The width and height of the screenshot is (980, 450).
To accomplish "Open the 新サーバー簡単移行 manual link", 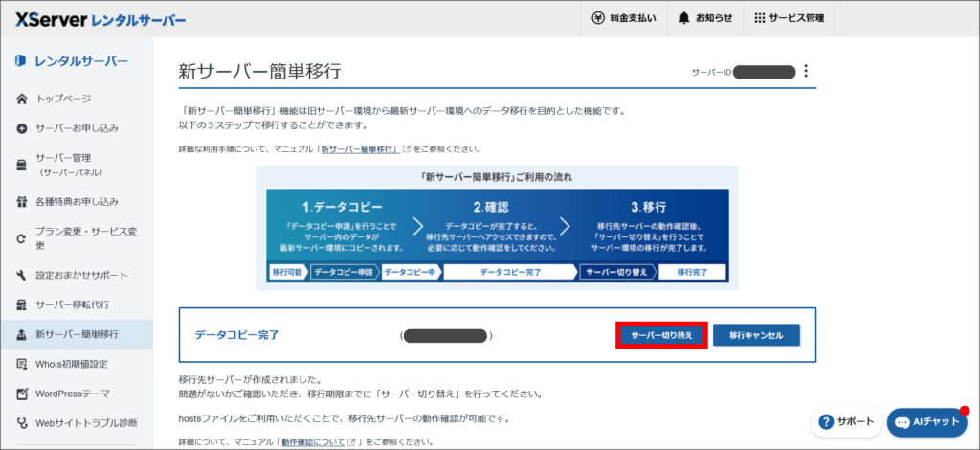I will point(361,149).
